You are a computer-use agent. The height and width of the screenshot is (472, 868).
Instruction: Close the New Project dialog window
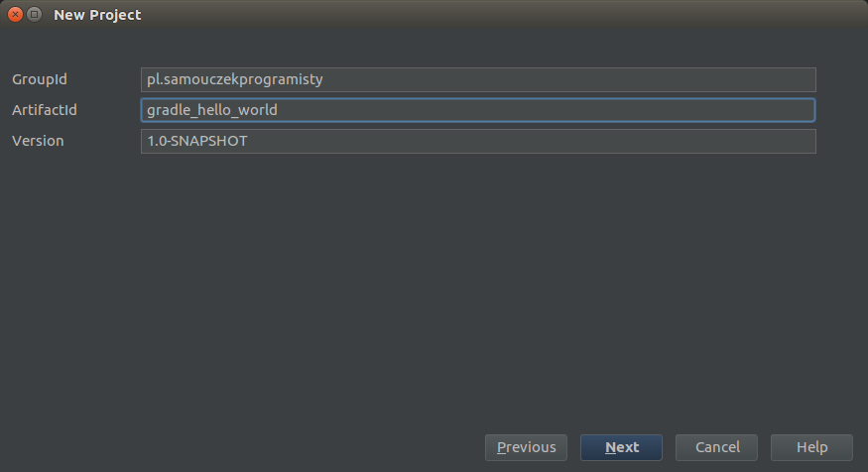[16, 15]
